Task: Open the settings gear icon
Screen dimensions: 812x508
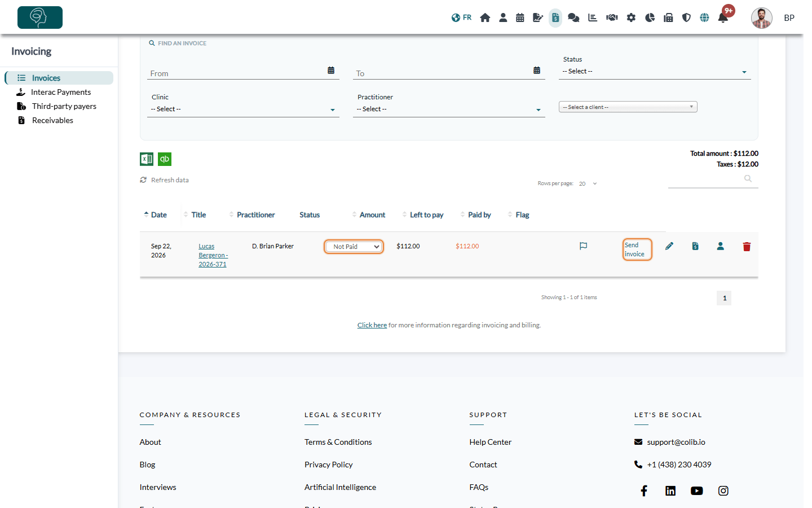Action: (631, 17)
